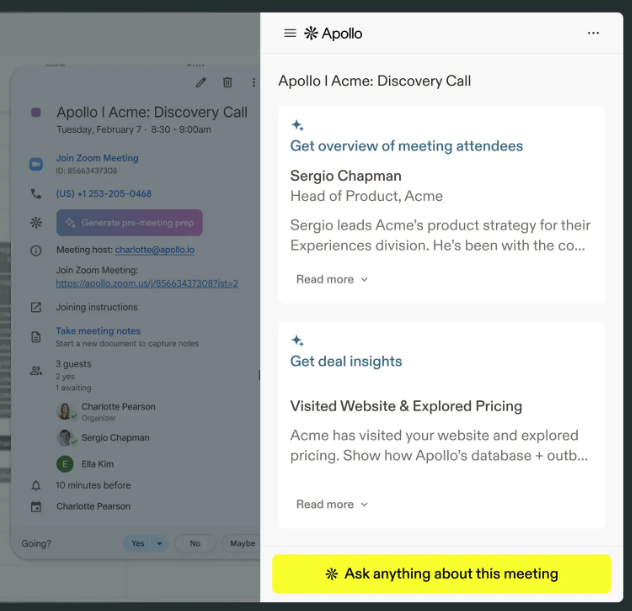Click Tuesday, February 7 event time text
The height and width of the screenshot is (611, 632).
134,130
